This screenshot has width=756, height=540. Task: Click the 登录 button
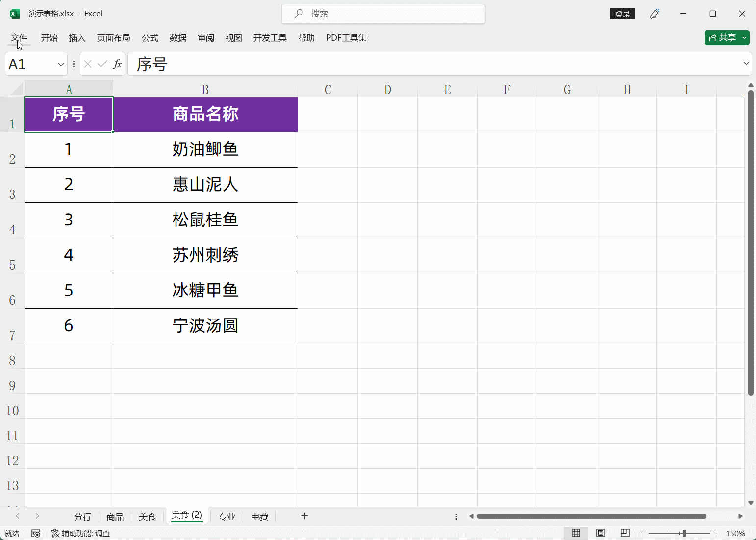622,13
